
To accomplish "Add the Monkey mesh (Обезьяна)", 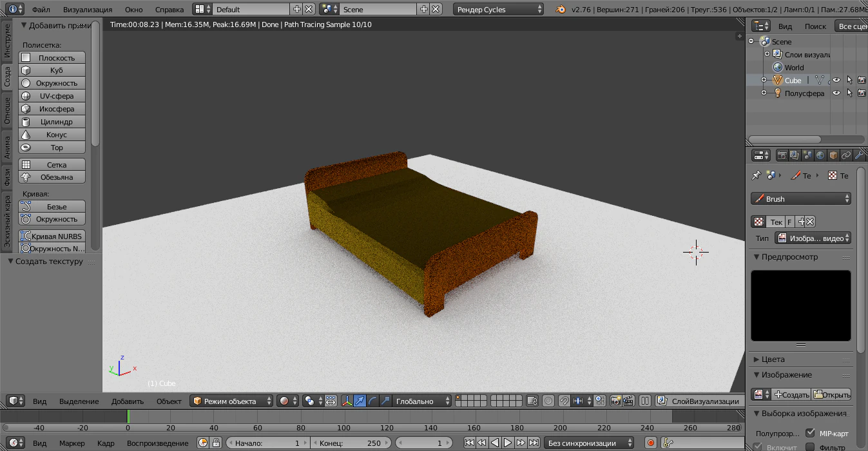I will (x=52, y=177).
